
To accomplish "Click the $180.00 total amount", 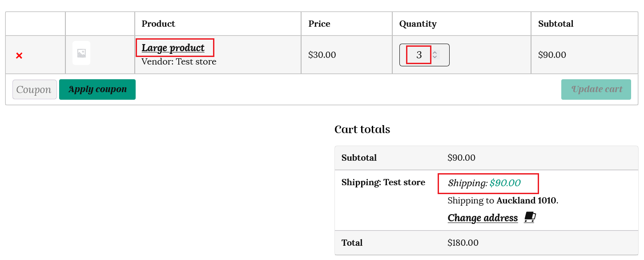I will pos(463,243).
